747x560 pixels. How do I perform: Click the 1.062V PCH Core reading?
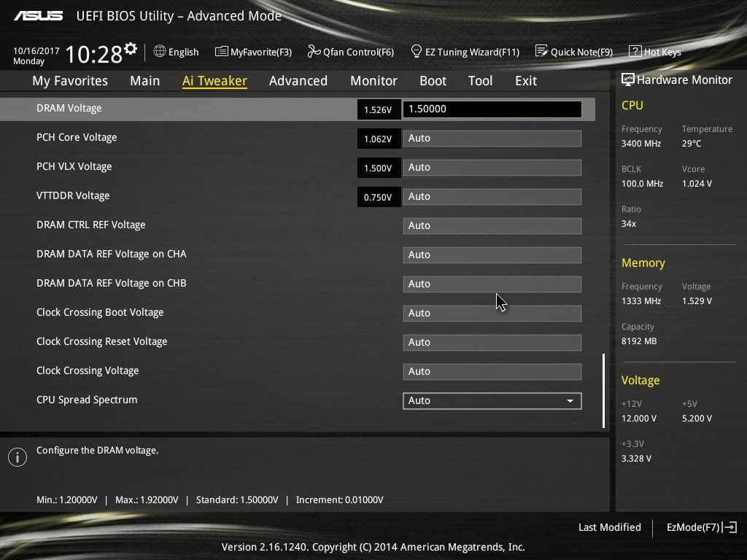point(379,139)
